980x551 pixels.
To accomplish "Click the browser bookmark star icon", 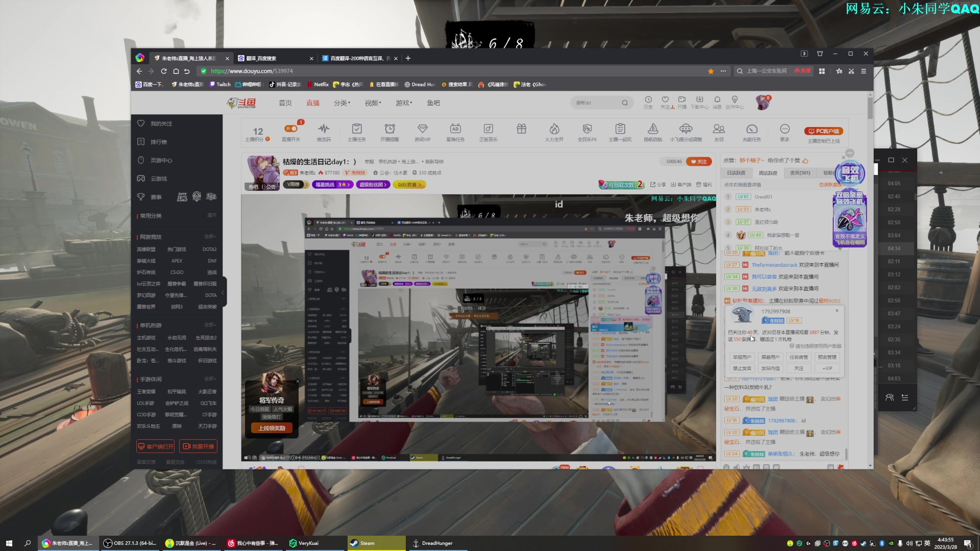I will 711,71.
